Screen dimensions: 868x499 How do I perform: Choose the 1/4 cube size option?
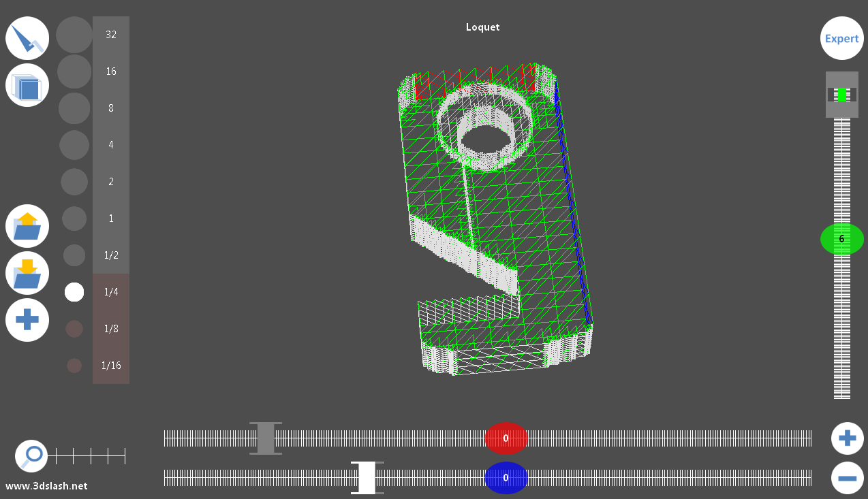click(110, 292)
